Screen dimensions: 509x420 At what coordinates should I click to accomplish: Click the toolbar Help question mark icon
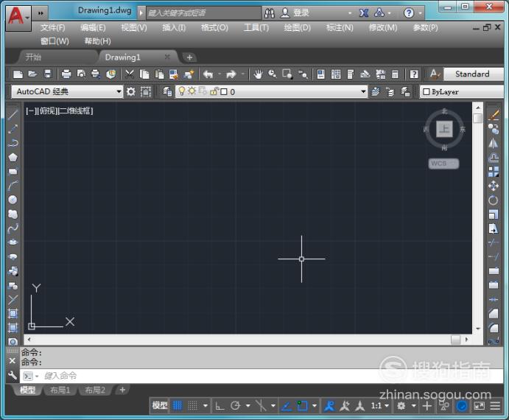tap(414, 74)
